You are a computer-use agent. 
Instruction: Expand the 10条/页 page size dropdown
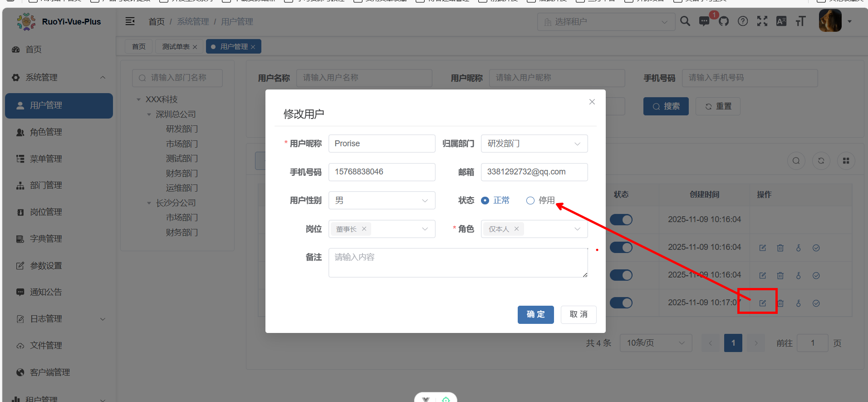[x=656, y=343]
